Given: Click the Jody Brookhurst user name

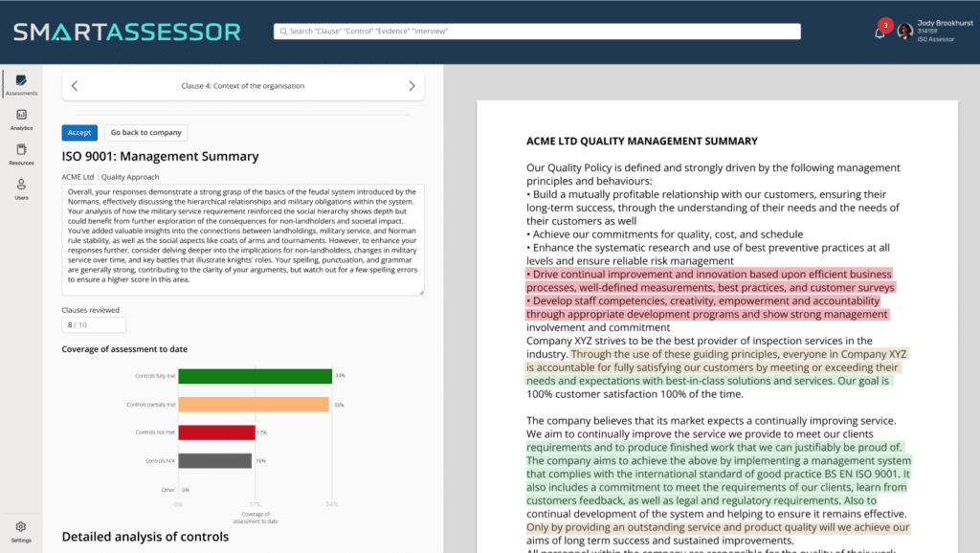Looking at the screenshot, I should [945, 23].
